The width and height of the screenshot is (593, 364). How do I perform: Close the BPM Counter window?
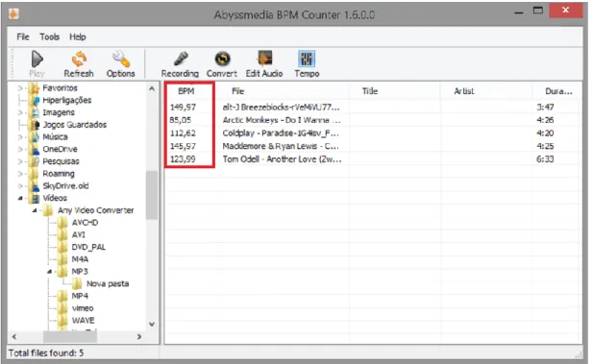tap(565, 11)
